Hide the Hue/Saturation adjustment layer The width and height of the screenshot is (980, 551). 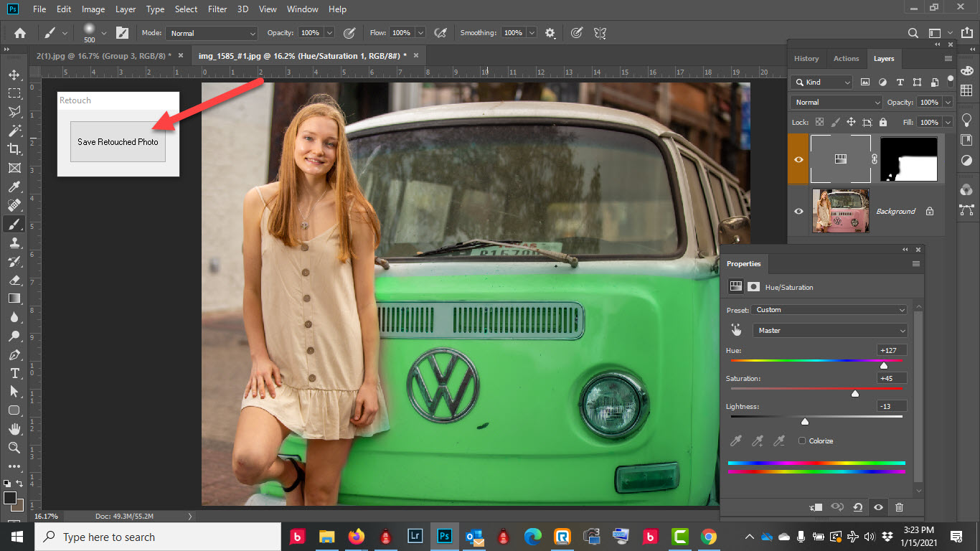click(x=798, y=159)
